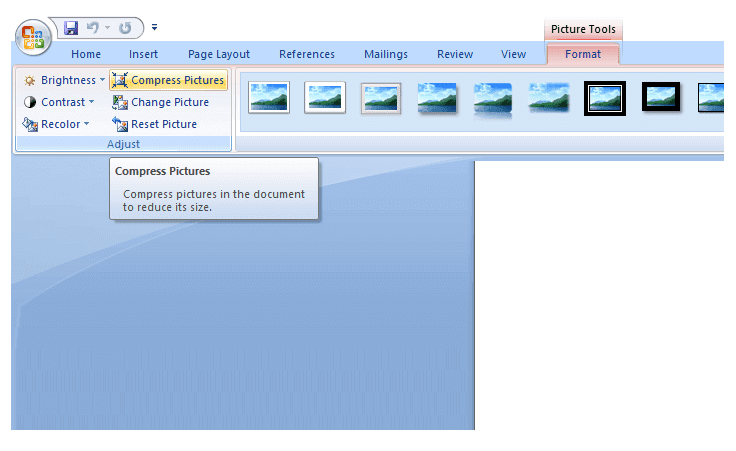Click the Compress Pictures tooltip title
This screenshot has width=736, height=451.
pyautogui.click(x=162, y=171)
